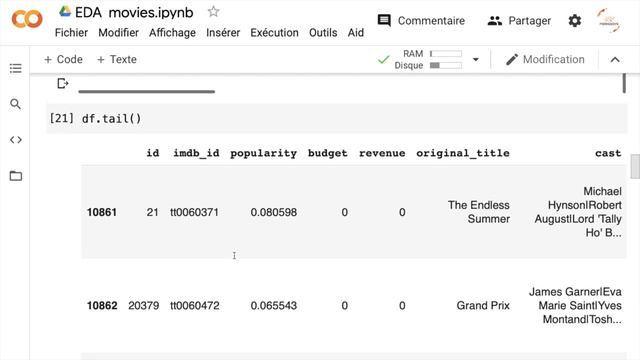The width and height of the screenshot is (640, 360).
Task: Open the Aide menu
Action: (x=356, y=33)
